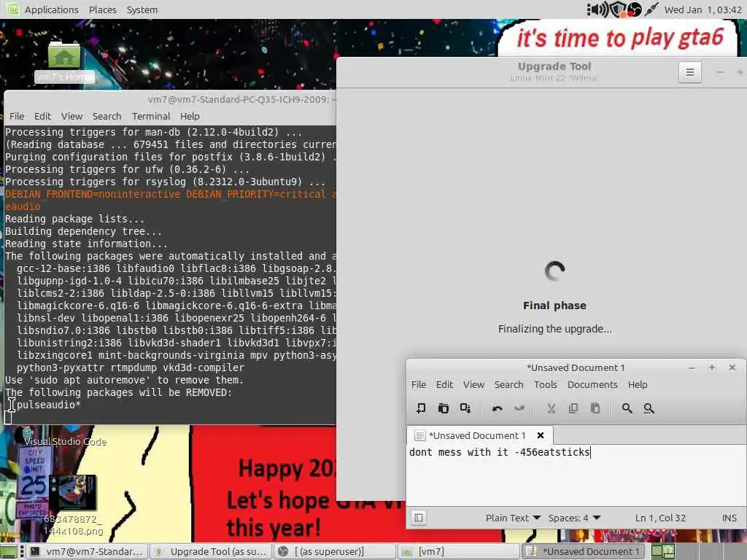Undo the last edit in text editor
Viewport: 747px width, 560px height.
click(498, 408)
